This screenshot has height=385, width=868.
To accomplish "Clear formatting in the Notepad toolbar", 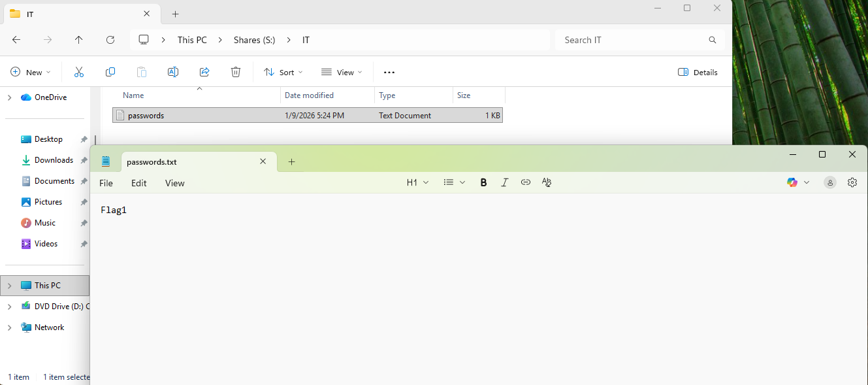I will coord(547,183).
